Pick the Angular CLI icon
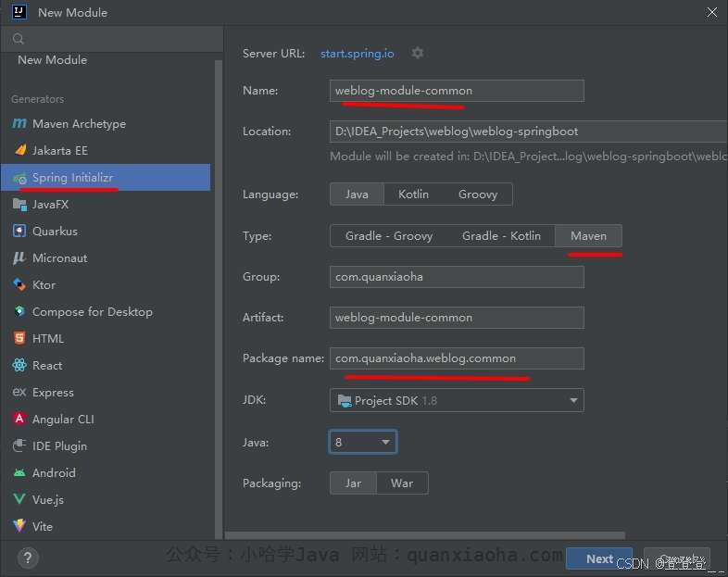728x577 pixels. pos(19,419)
